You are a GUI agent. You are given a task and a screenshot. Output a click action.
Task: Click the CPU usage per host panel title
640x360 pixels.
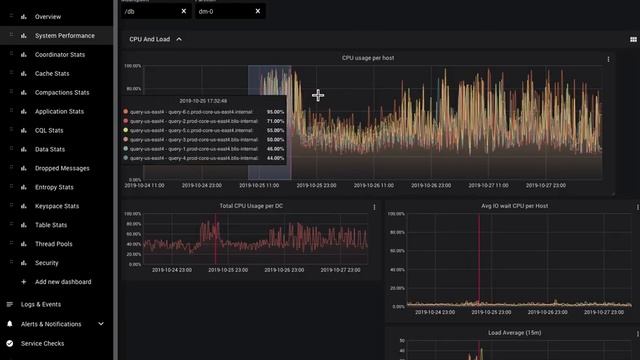[x=368, y=58]
